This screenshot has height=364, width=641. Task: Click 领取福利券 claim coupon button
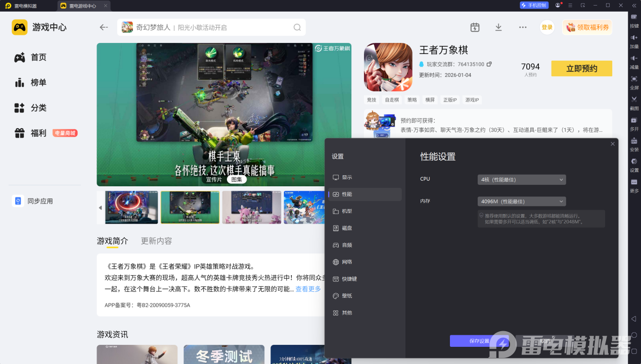[587, 27]
